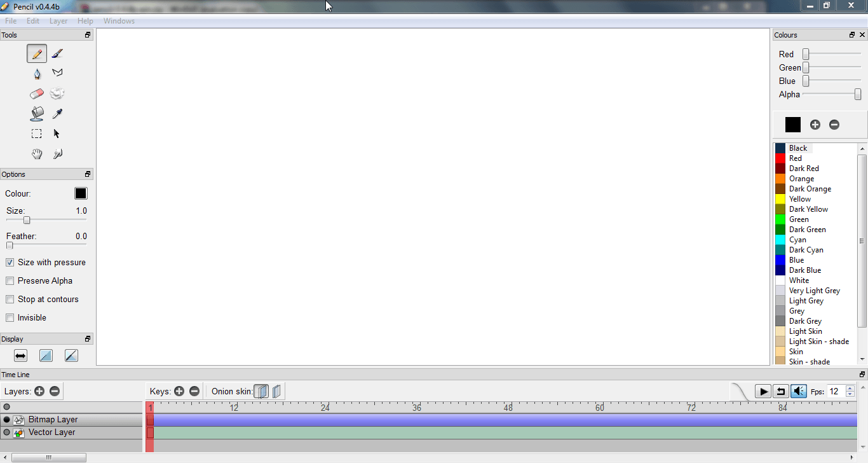Activate the Eraser tool
Image resolution: width=868 pixels, height=463 pixels.
tap(37, 94)
